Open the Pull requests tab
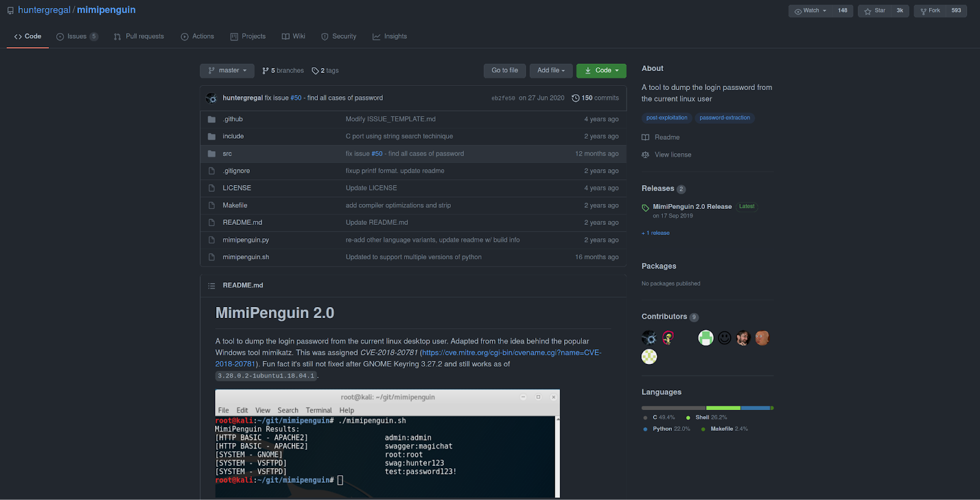This screenshot has height=500, width=980. coord(139,37)
